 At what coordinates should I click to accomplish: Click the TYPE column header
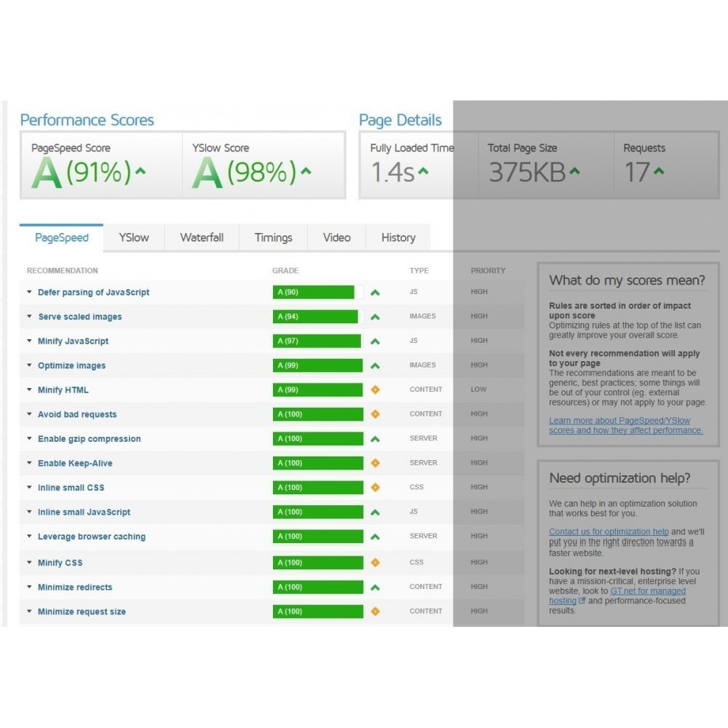[x=419, y=271]
